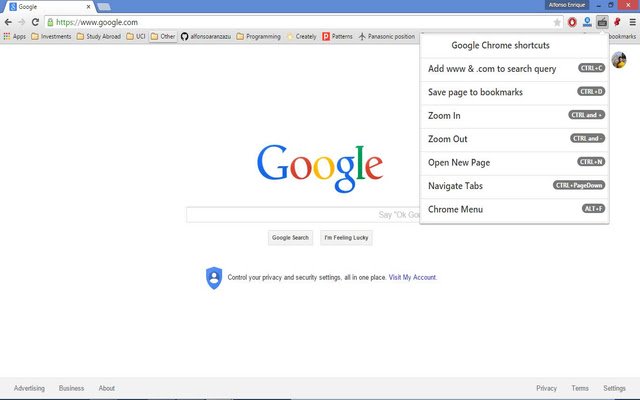Click the Google Search button
This screenshot has width=640, height=400.
click(x=290, y=238)
